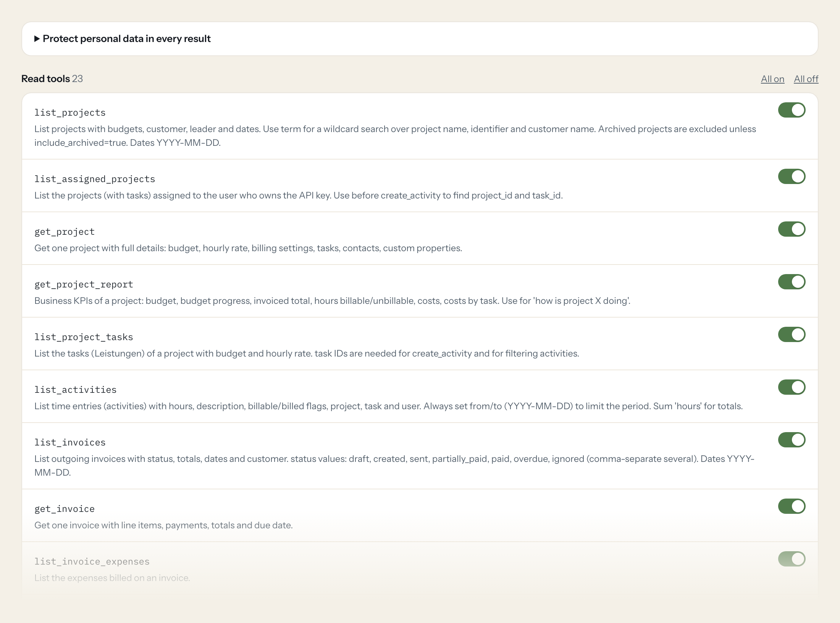
Task: Click the description 'Get one invoice with line items'
Action: [163, 525]
